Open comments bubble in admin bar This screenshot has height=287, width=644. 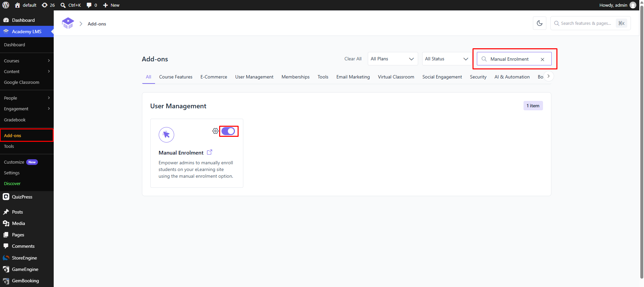[x=92, y=5]
